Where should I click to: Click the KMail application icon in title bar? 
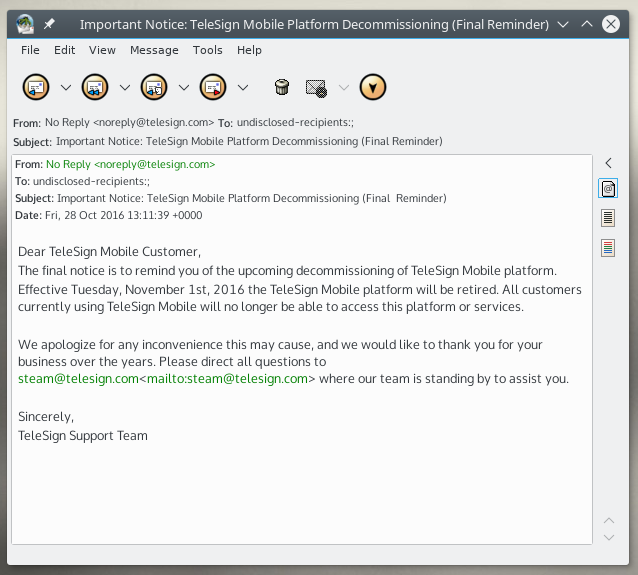(x=25, y=24)
